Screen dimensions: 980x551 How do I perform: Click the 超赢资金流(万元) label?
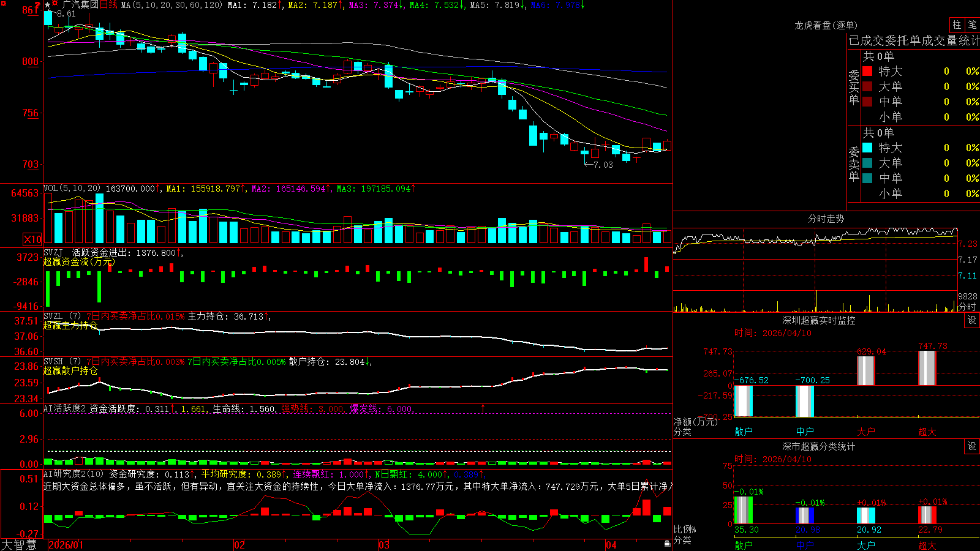click(79, 261)
